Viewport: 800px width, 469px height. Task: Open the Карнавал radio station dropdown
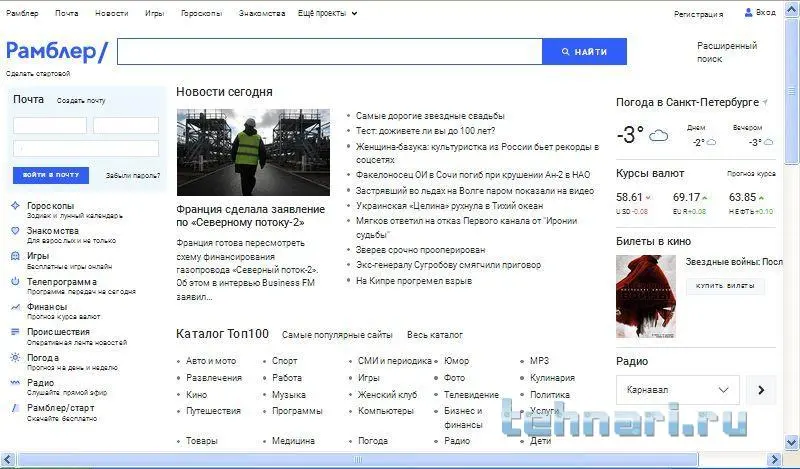pos(678,390)
